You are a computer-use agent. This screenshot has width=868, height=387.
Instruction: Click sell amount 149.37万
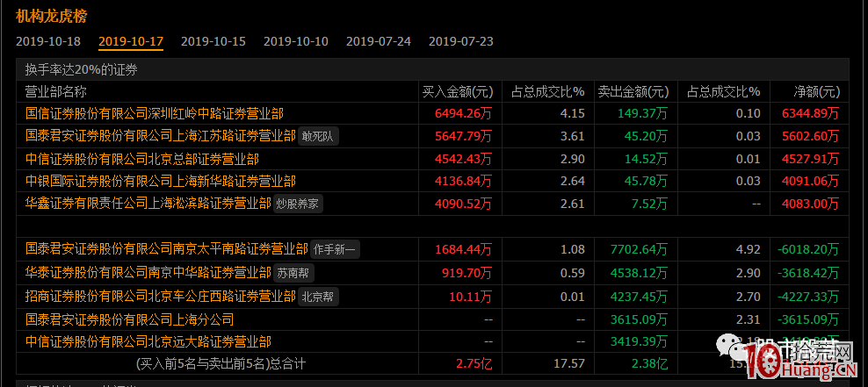click(x=642, y=114)
